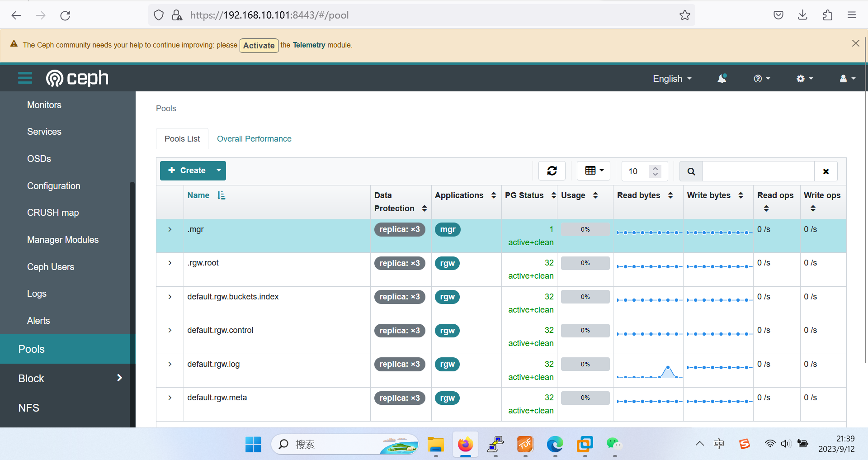The width and height of the screenshot is (868, 460).
Task: Dismiss the telemetry notification banner
Action: [855, 43]
